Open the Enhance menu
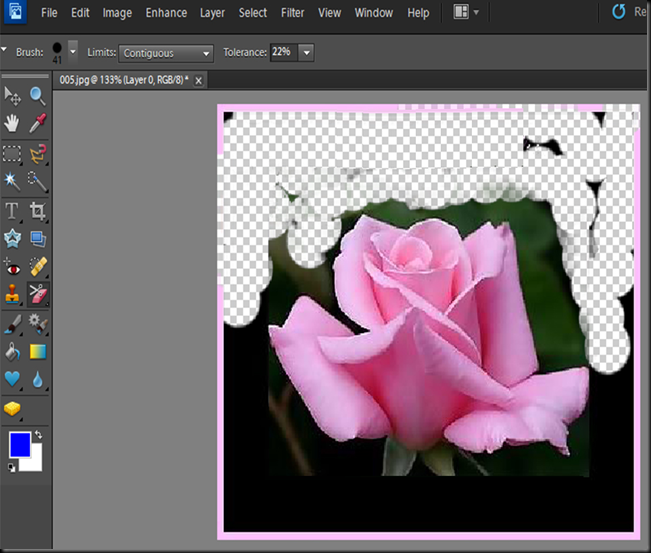This screenshot has width=651, height=553. click(x=166, y=13)
